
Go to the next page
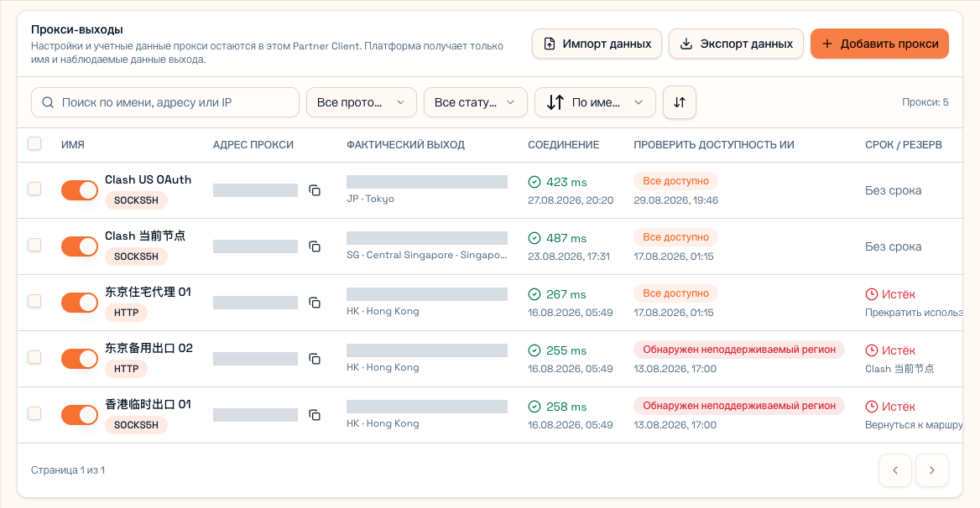[x=932, y=470]
